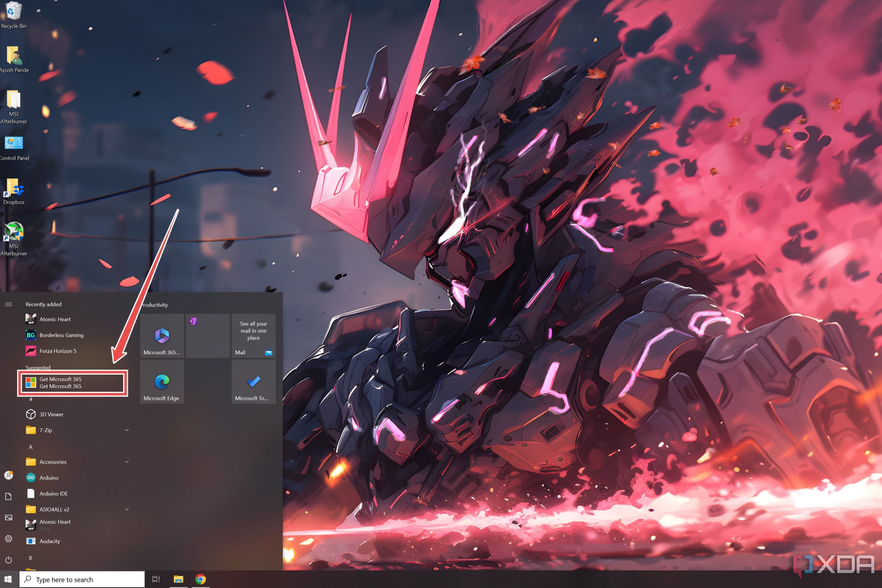The image size is (882, 588).
Task: Launch Arduino from the app list
Action: (77, 477)
